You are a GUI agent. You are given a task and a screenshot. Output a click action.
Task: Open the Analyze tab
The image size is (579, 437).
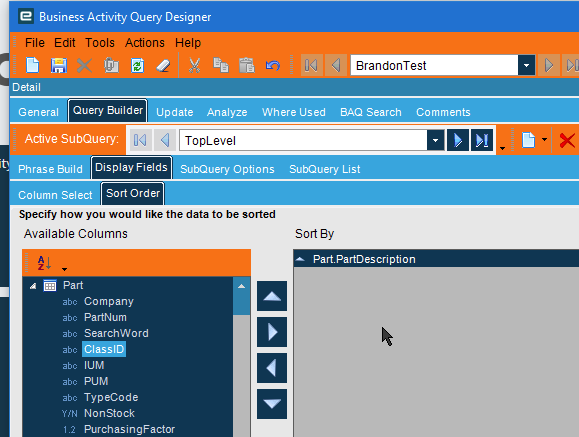pos(227,112)
